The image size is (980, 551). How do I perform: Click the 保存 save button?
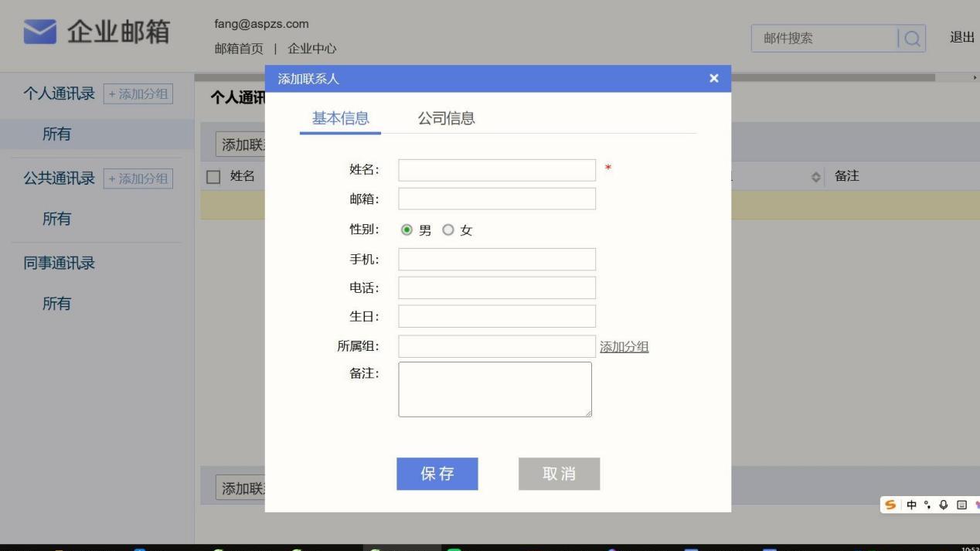[x=437, y=474]
